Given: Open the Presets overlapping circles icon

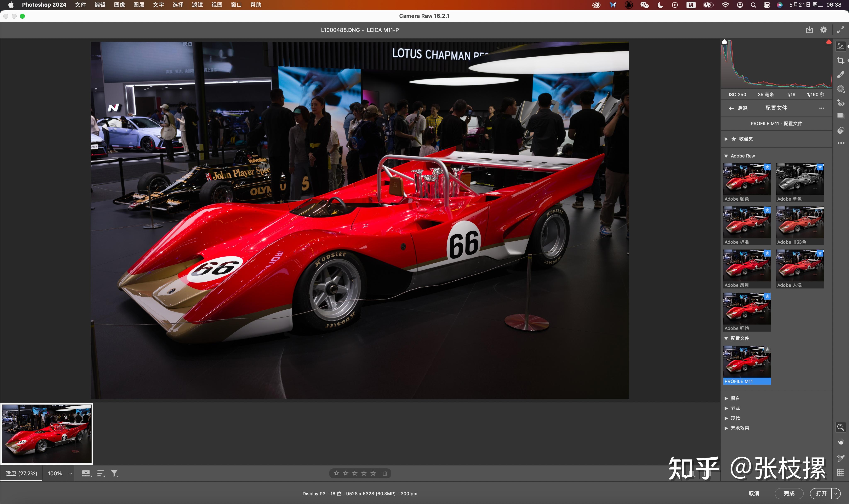Looking at the screenshot, I should click(x=841, y=130).
